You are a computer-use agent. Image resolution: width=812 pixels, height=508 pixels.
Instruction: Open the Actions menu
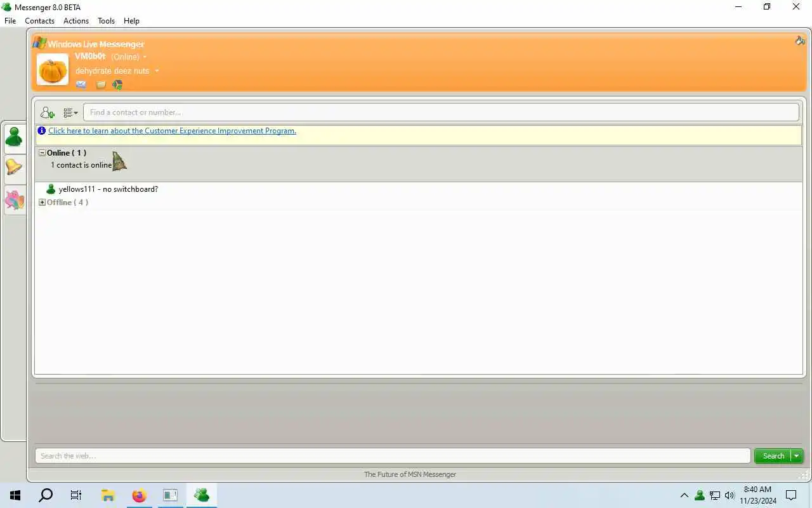pos(76,21)
